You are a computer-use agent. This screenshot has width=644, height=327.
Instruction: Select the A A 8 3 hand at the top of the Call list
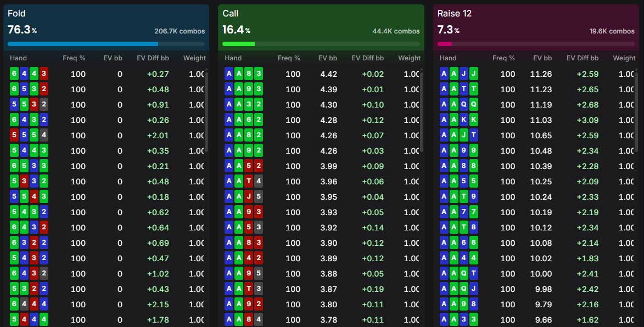[x=244, y=74]
